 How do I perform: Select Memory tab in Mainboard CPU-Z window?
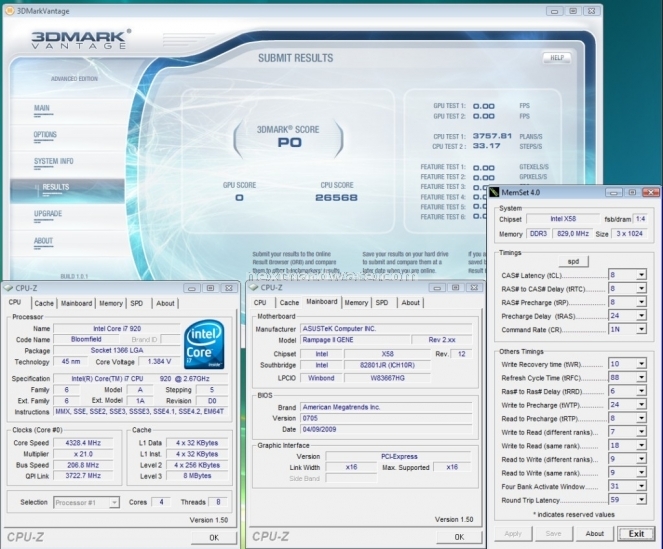(356, 303)
